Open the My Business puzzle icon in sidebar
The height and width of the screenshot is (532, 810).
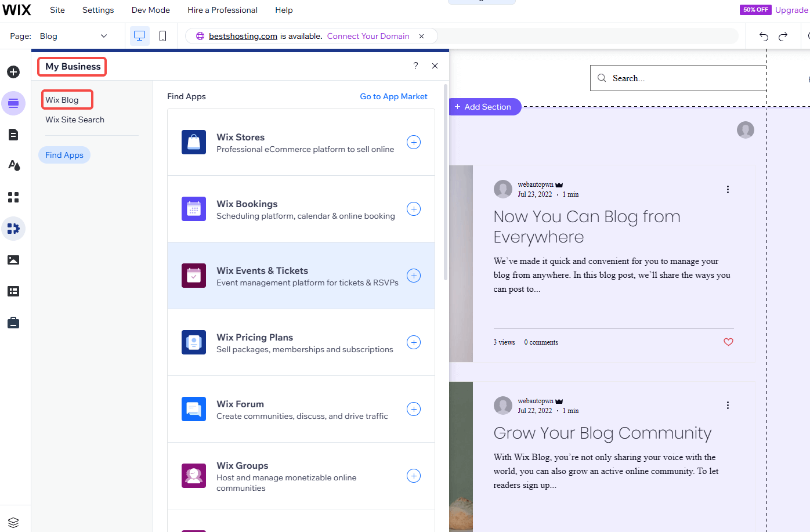13,229
